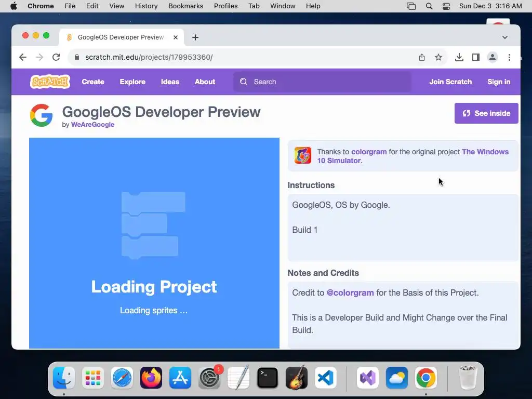532x399 pixels.
Task: Open WeAreGoogle author profile link
Action: pyautogui.click(x=92, y=125)
